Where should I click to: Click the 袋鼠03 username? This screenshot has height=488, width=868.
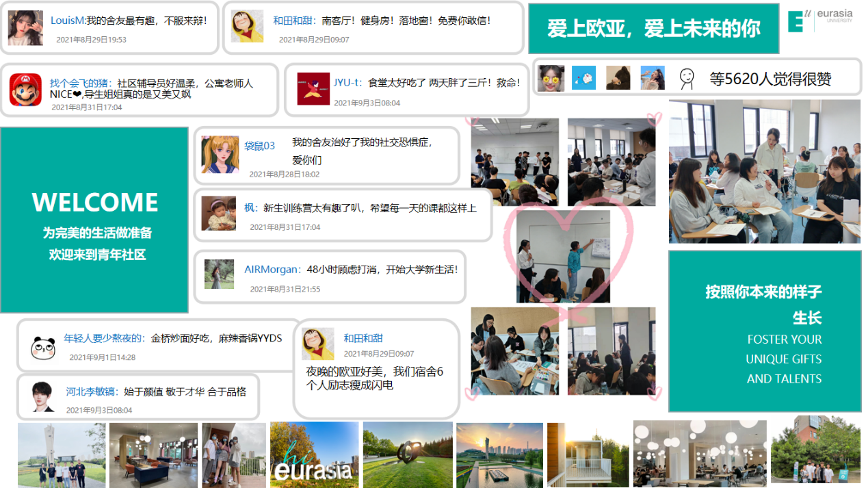point(260,146)
